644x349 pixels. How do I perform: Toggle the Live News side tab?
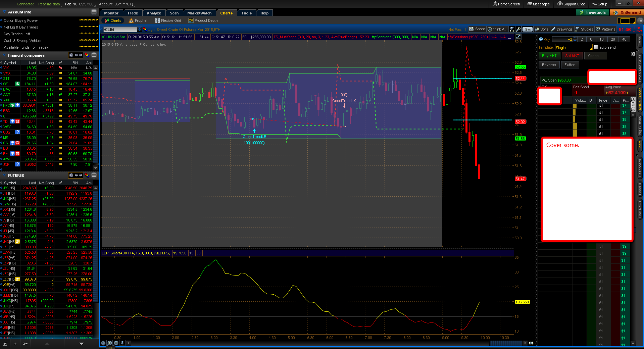click(x=640, y=209)
